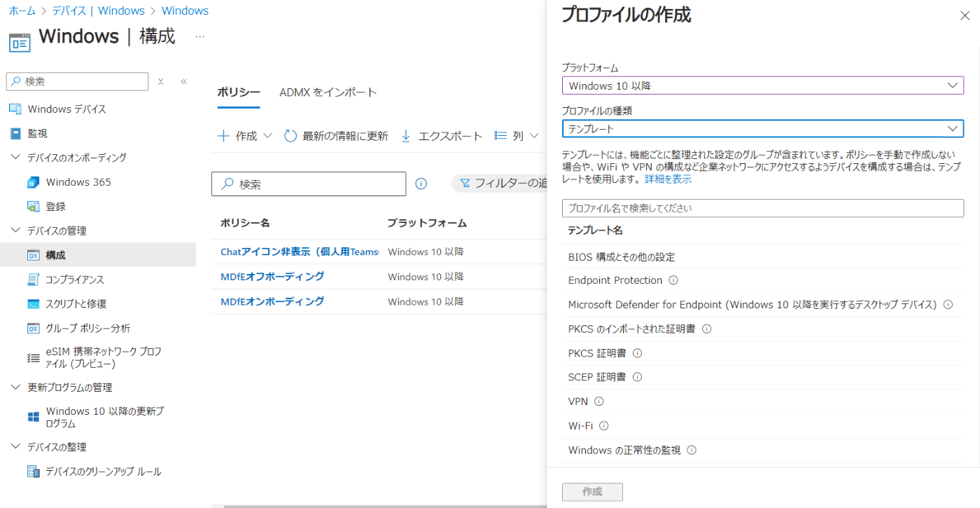The width and height of the screenshot is (980, 508).
Task: Click the Windows 365 icon in sidebar
Action: point(33,182)
